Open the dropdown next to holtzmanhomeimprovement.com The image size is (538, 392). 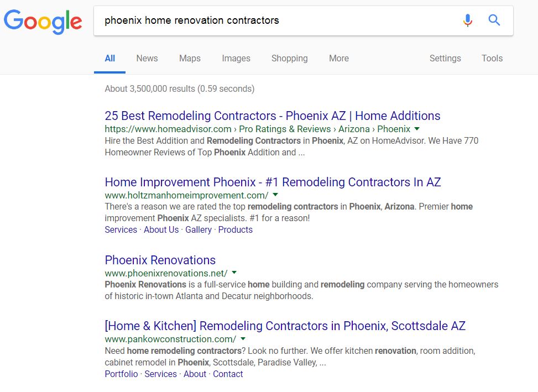(275, 195)
